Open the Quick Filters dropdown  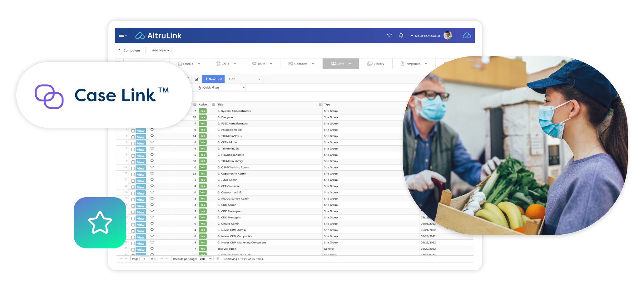(224, 88)
